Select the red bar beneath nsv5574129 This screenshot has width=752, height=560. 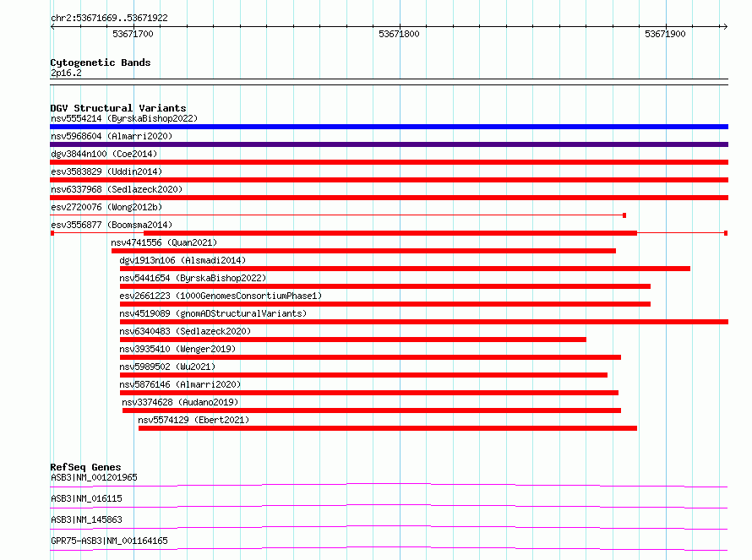pyautogui.click(x=388, y=428)
